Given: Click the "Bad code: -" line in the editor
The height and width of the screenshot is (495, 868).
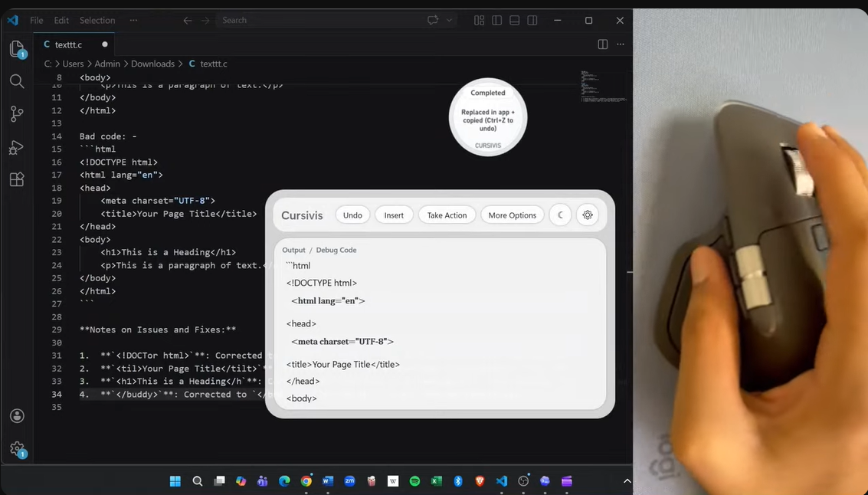Looking at the screenshot, I should click(x=108, y=136).
